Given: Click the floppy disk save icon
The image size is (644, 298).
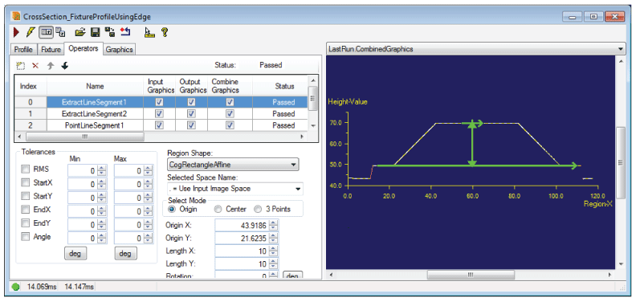Looking at the screenshot, I should coord(96,31).
